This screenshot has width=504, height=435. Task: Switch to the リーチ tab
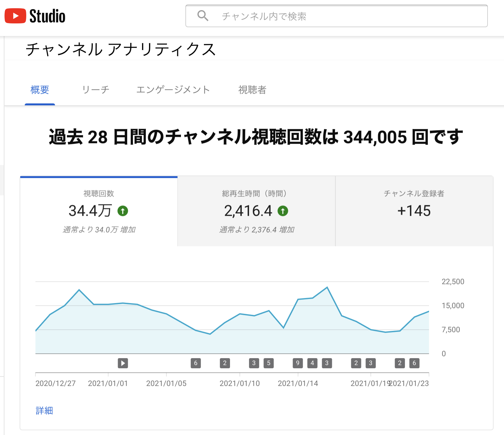click(96, 90)
